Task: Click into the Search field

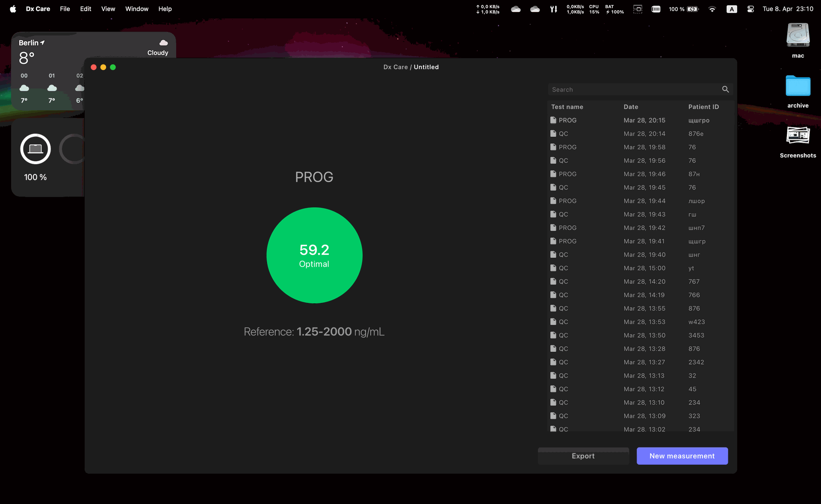Action: 633,89
